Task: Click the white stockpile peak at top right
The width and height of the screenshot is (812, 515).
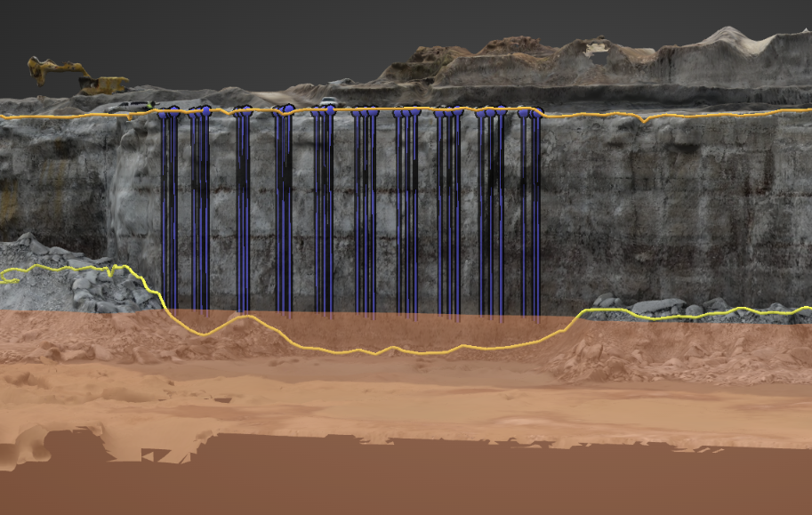Action: coord(729,36)
